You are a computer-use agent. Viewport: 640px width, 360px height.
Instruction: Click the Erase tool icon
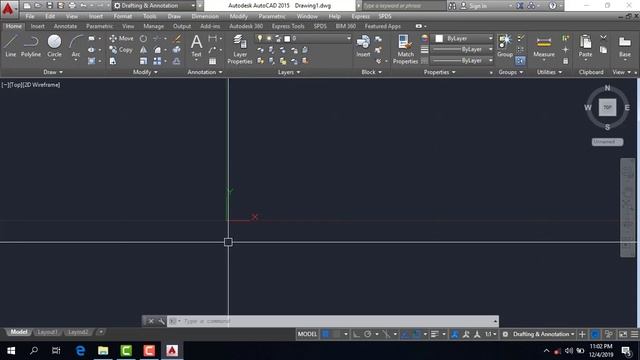(177, 38)
